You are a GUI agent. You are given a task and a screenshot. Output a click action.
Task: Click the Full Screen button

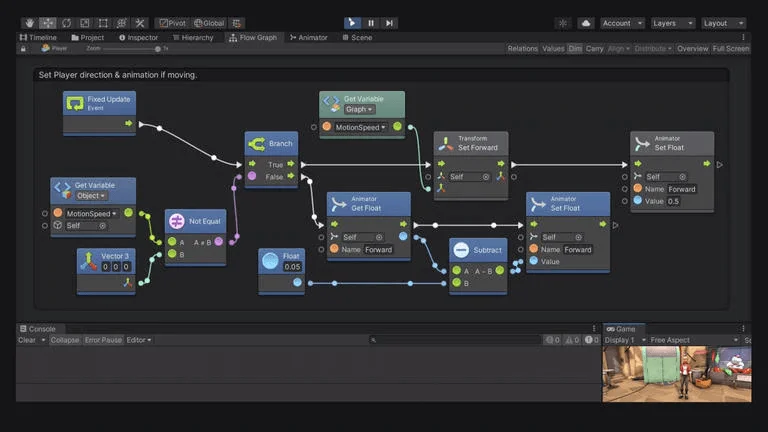[731, 48]
